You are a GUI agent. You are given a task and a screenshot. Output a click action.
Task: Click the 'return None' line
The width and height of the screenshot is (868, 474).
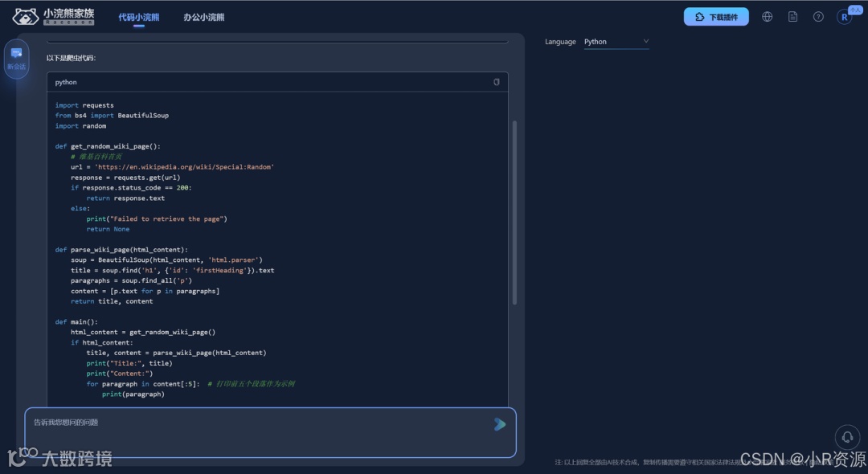click(x=108, y=229)
